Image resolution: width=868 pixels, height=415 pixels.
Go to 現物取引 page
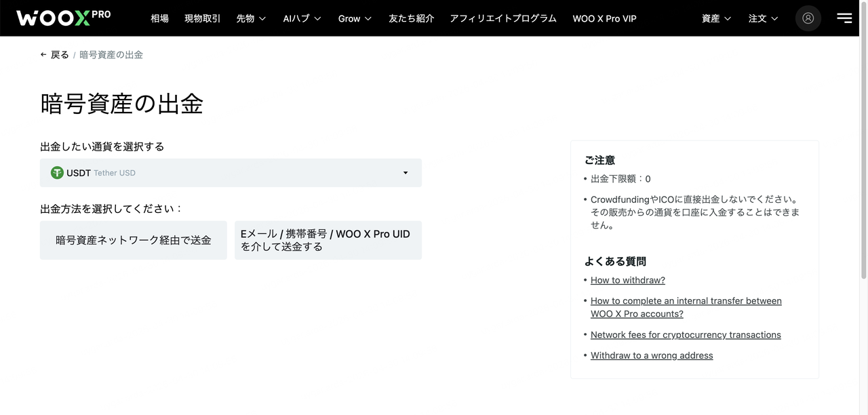(x=202, y=18)
